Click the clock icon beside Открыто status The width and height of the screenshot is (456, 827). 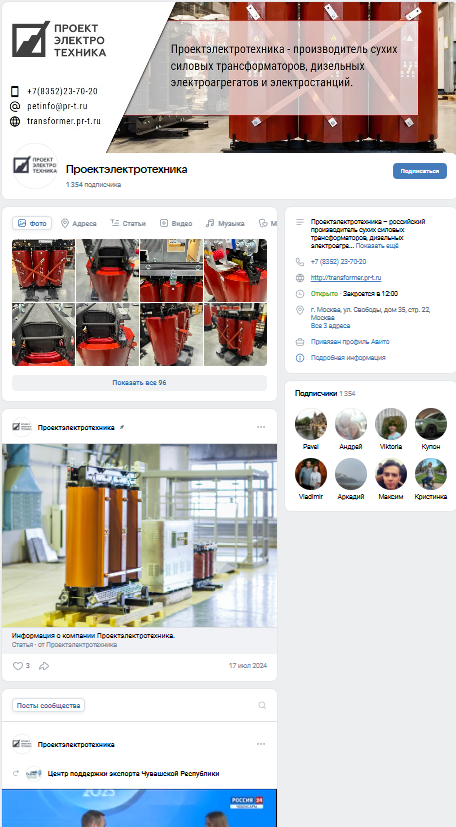(x=300, y=294)
